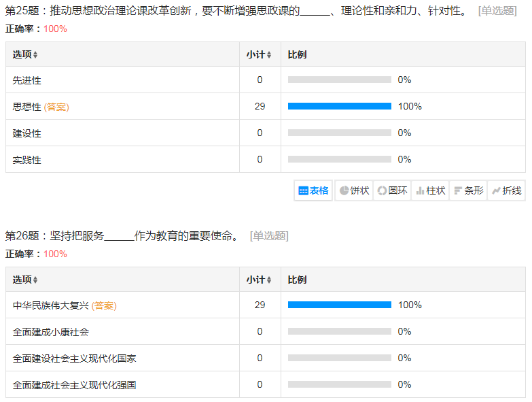Switch to the 折线 line chart view
The image size is (532, 402).
tap(506, 190)
